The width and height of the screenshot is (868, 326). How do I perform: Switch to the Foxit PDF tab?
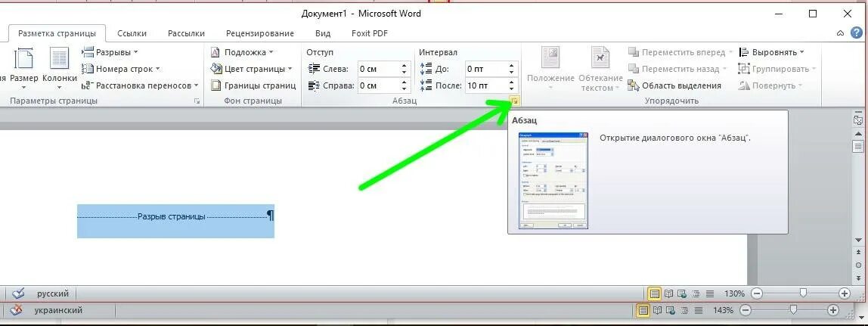coord(370,33)
